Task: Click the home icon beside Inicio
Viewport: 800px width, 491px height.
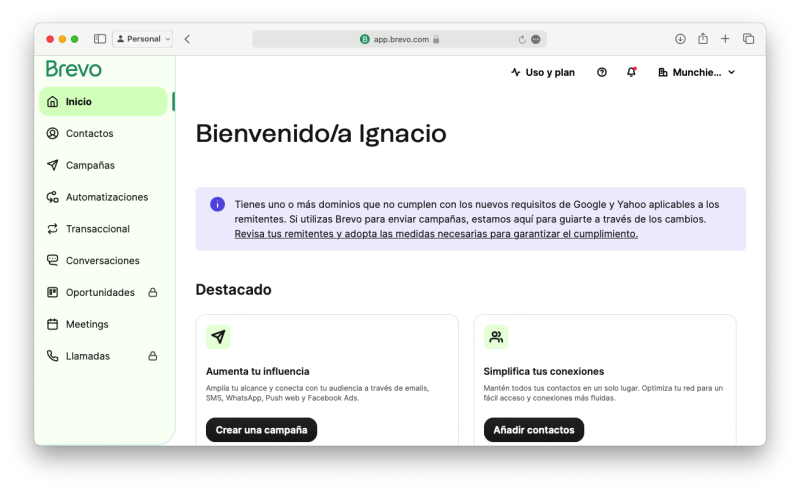Action: tap(53, 102)
